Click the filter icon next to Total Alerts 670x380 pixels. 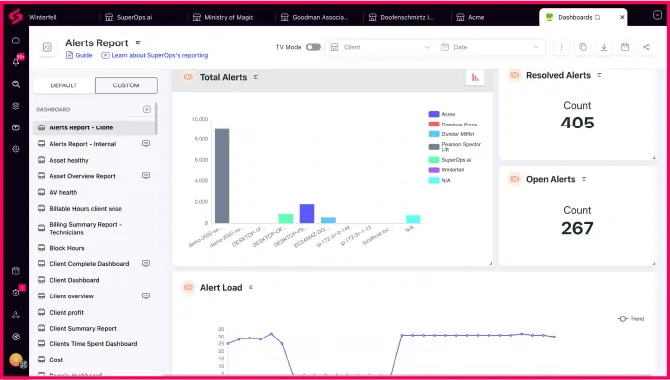point(256,77)
